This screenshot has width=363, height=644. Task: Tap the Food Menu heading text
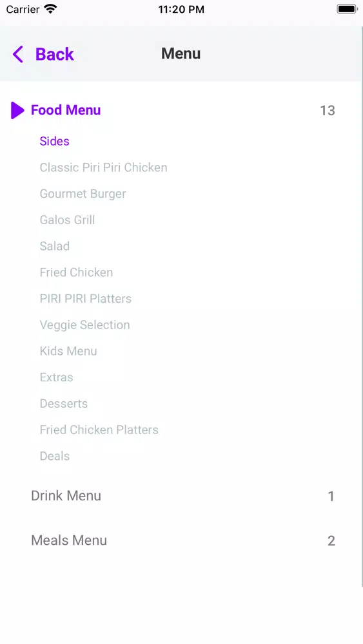click(x=66, y=110)
